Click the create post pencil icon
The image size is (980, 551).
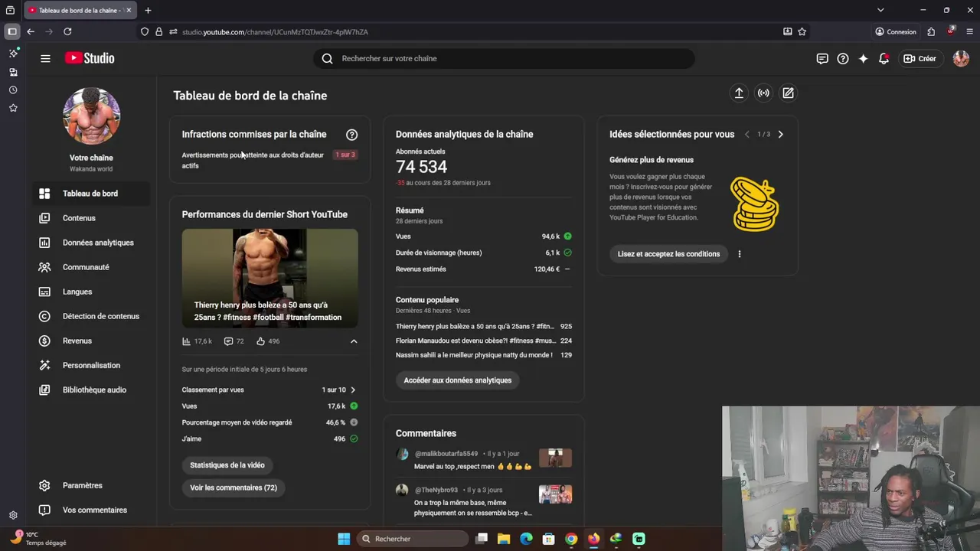coord(788,93)
